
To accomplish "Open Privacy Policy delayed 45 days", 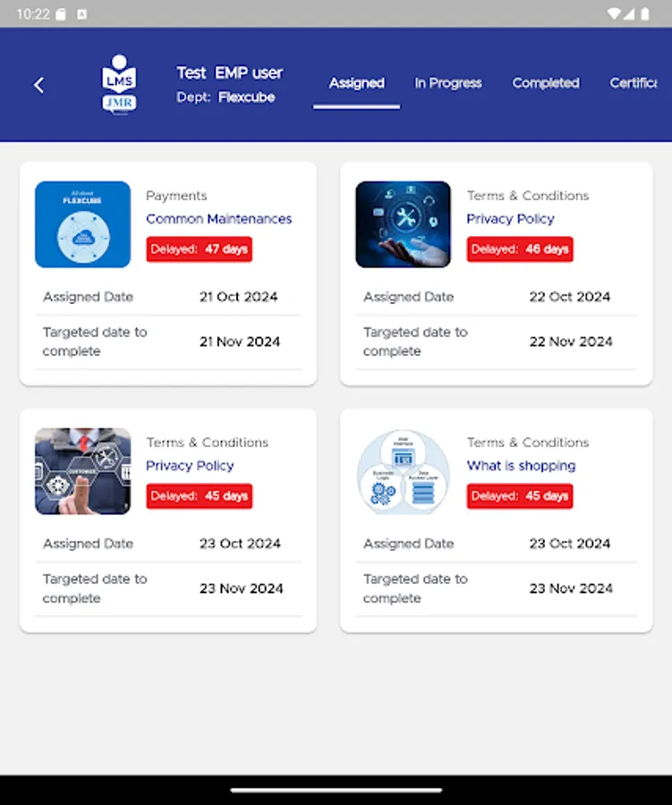I will (x=190, y=466).
